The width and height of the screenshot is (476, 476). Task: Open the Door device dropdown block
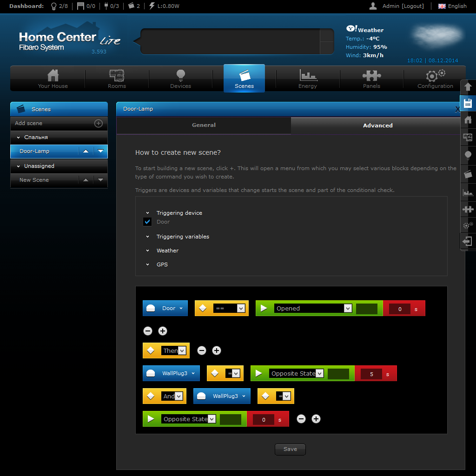coord(165,309)
